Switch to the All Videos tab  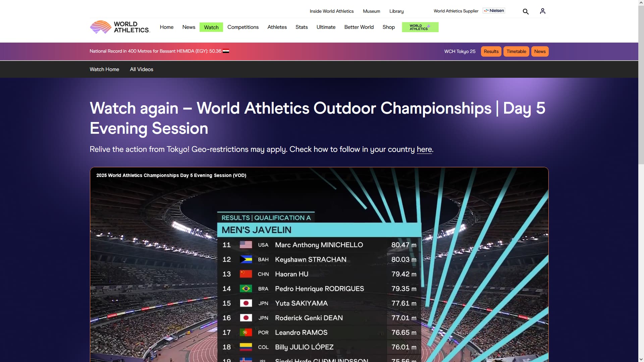(x=142, y=69)
